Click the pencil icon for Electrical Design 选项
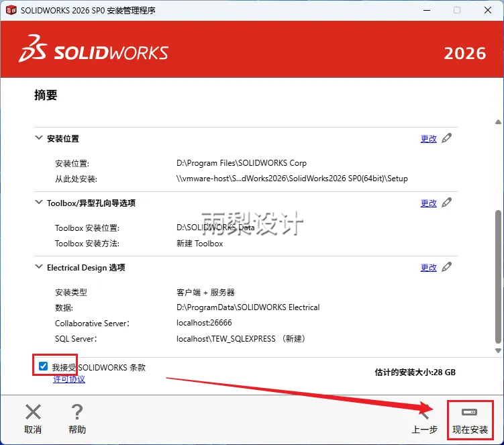The image size is (504, 445). (x=447, y=267)
